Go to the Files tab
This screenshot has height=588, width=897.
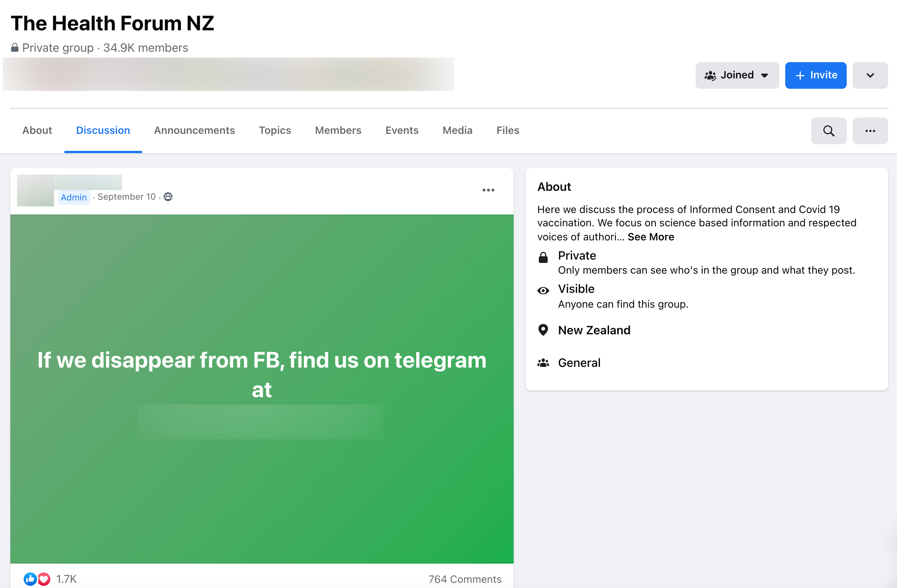[507, 130]
